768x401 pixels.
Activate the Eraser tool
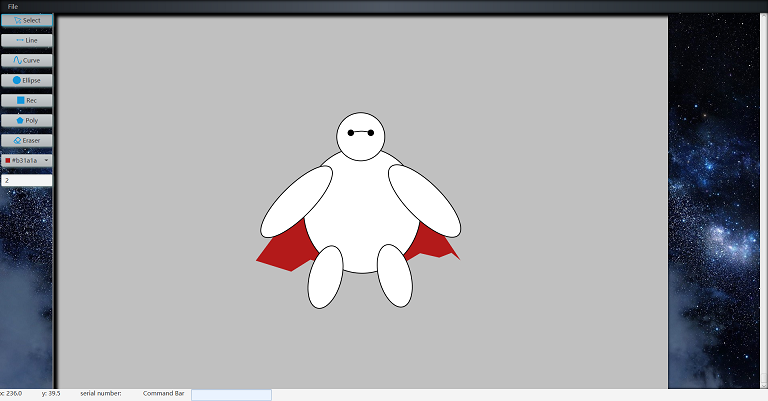coord(26,141)
